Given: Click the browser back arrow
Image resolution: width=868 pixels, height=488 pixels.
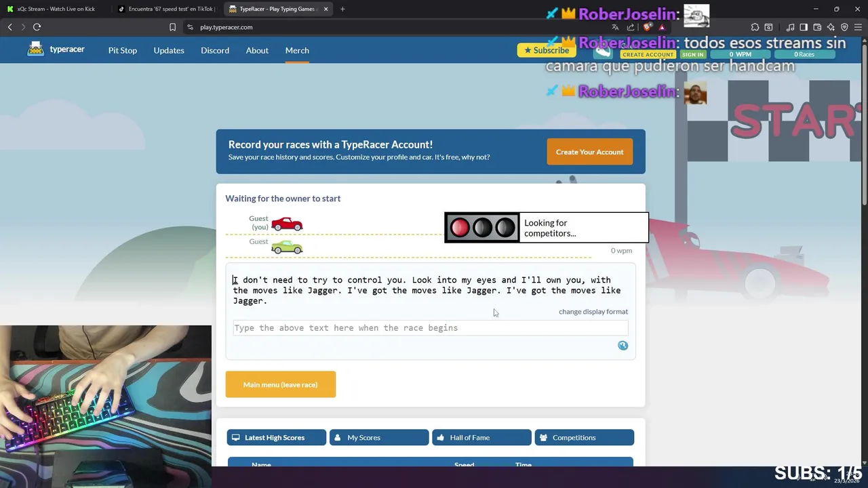Looking at the screenshot, I should click(9, 27).
